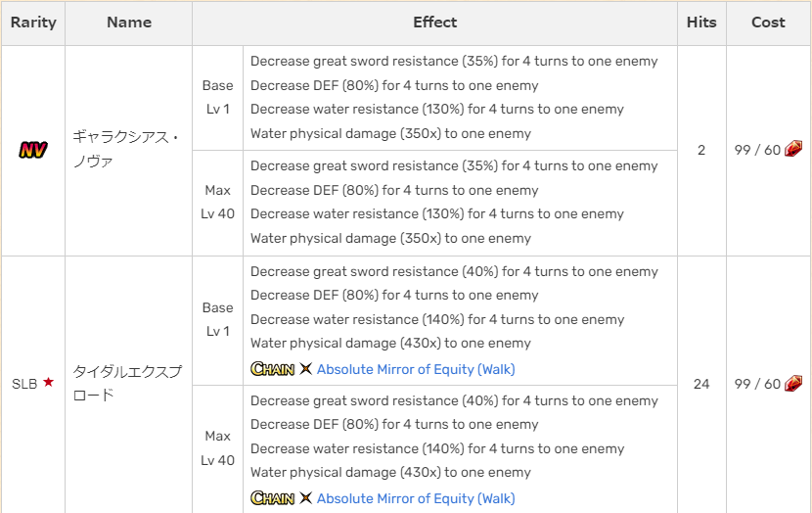Open Absolute Mirror of Equity link under Base Lv 1
812x513 pixels.
[416, 369]
